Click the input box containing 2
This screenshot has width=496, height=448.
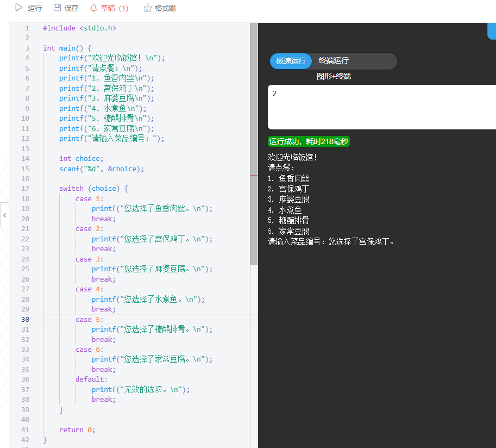pos(382,107)
